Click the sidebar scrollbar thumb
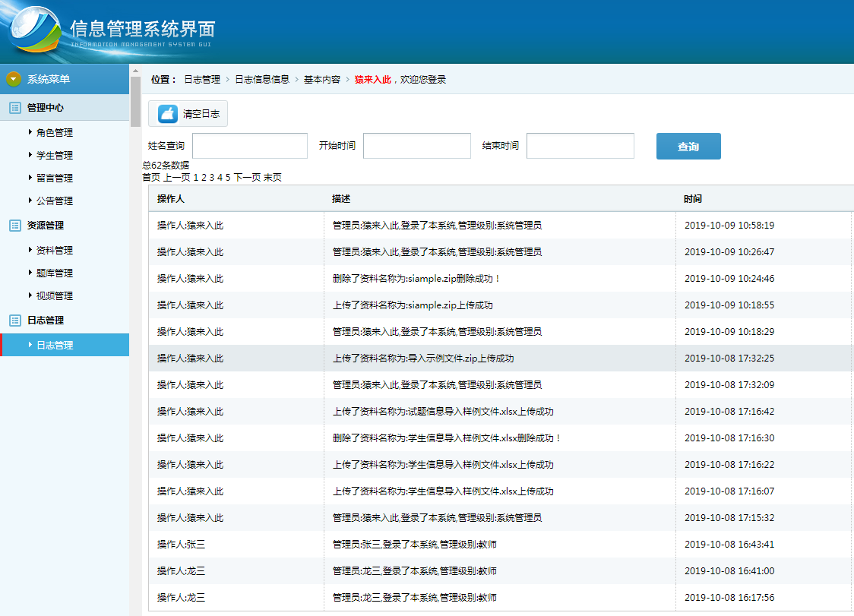Image resolution: width=854 pixels, height=616 pixels. pos(135,101)
